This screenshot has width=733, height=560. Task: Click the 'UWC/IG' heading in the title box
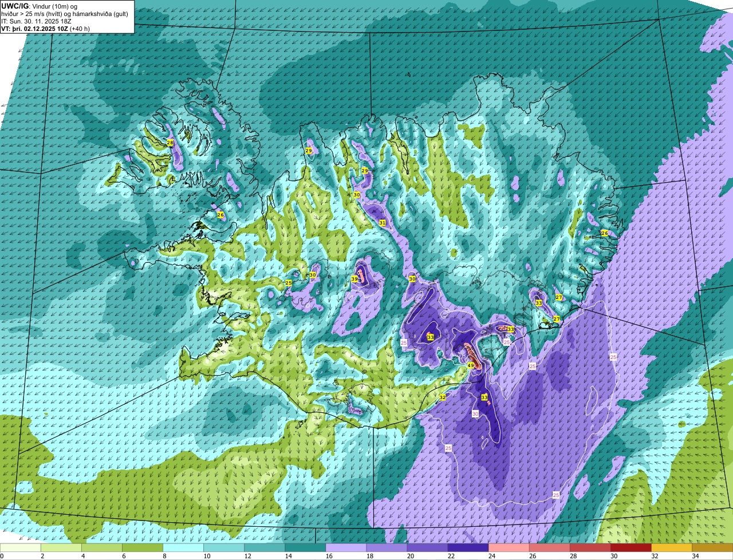click(x=14, y=6)
